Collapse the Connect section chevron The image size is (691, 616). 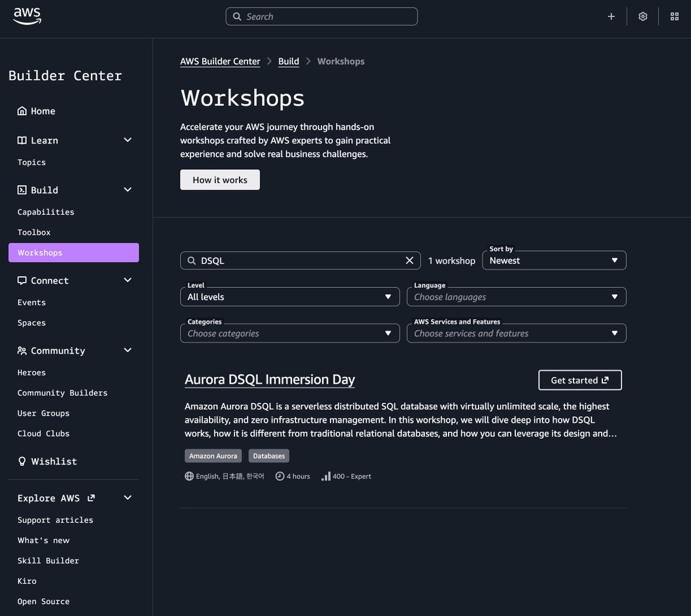(128, 280)
